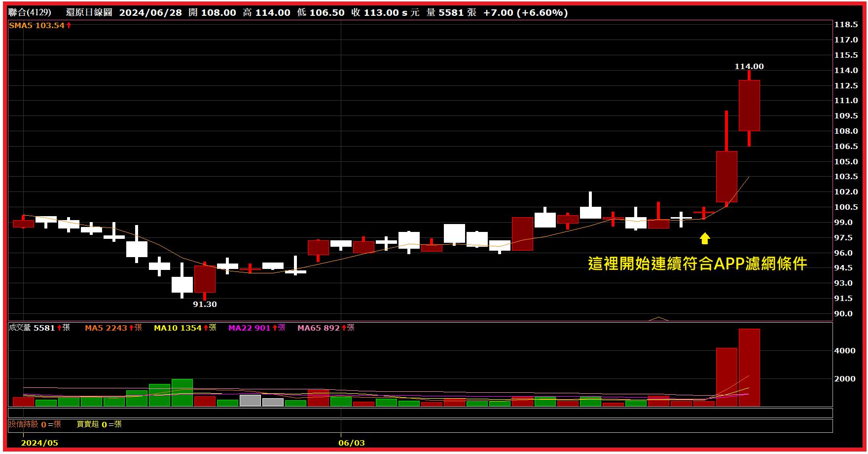The width and height of the screenshot is (868, 454).
Task: Click the 2024/05 date axis label
Action: tap(39, 443)
